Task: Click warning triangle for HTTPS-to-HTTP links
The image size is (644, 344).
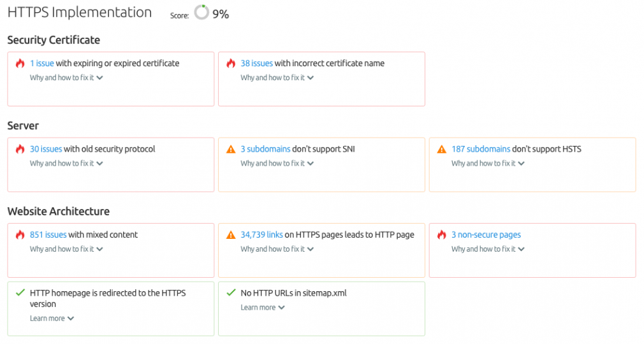Action: 231,235
